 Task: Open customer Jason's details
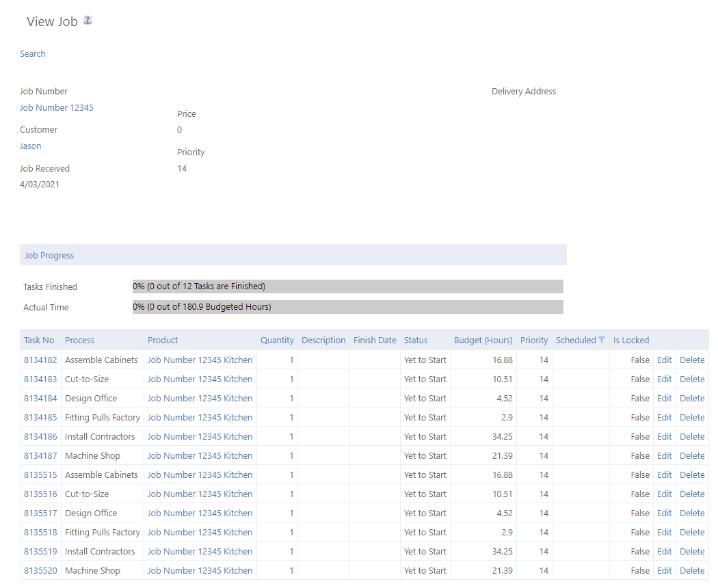tap(31, 146)
